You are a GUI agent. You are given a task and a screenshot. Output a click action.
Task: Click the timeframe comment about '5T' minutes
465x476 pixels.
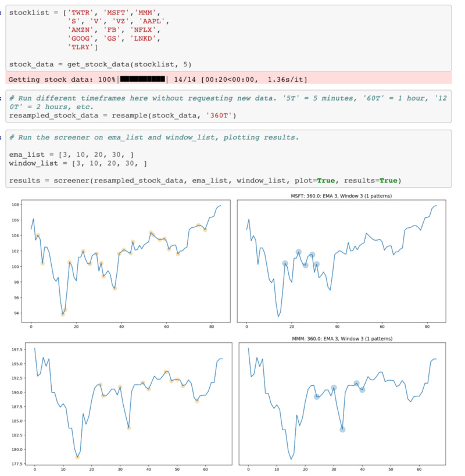click(233, 99)
